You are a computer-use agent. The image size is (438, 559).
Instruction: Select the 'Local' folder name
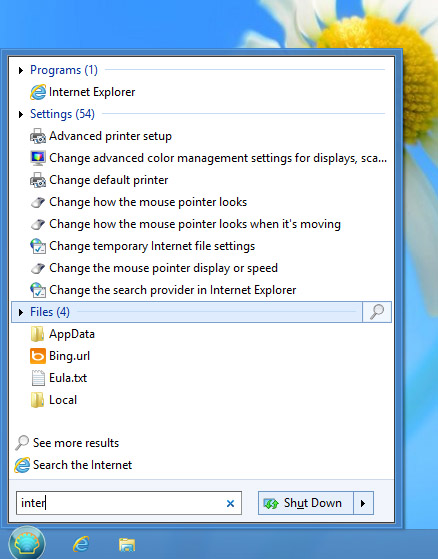pos(63,400)
